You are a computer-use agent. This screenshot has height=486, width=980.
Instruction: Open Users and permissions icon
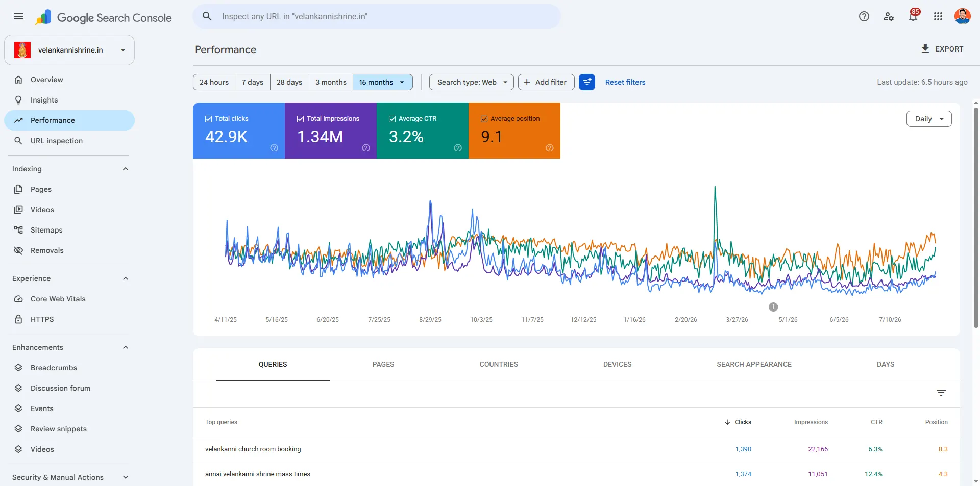pyautogui.click(x=889, y=16)
